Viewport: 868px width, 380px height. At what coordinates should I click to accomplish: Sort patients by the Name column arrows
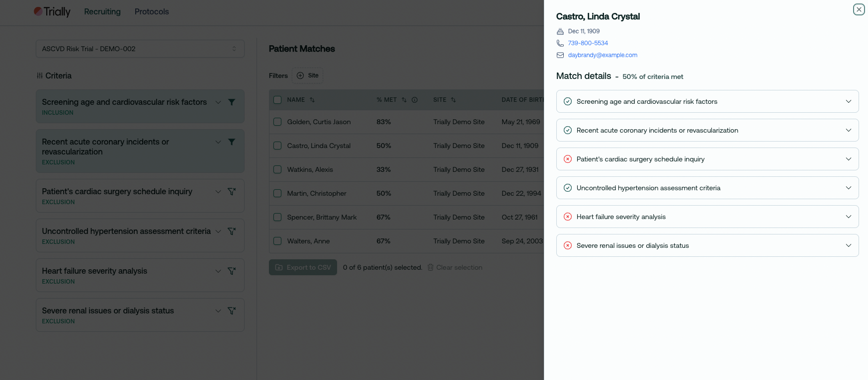click(312, 100)
